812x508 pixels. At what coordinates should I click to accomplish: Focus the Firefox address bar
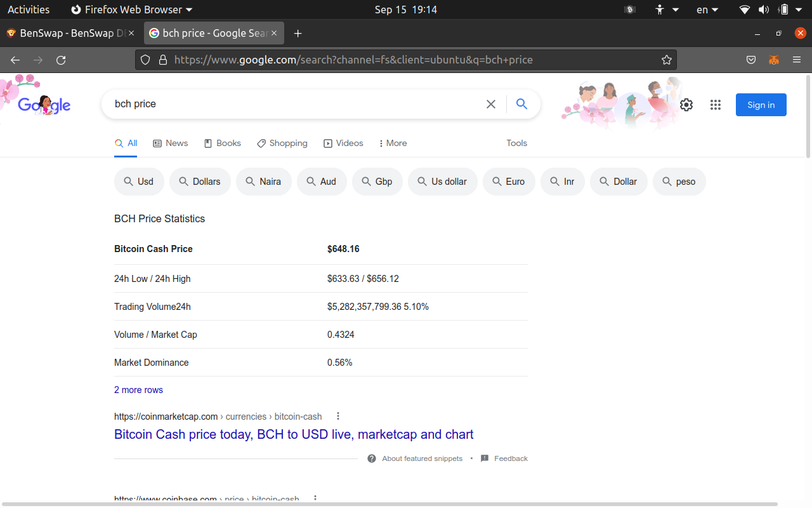[x=406, y=60]
